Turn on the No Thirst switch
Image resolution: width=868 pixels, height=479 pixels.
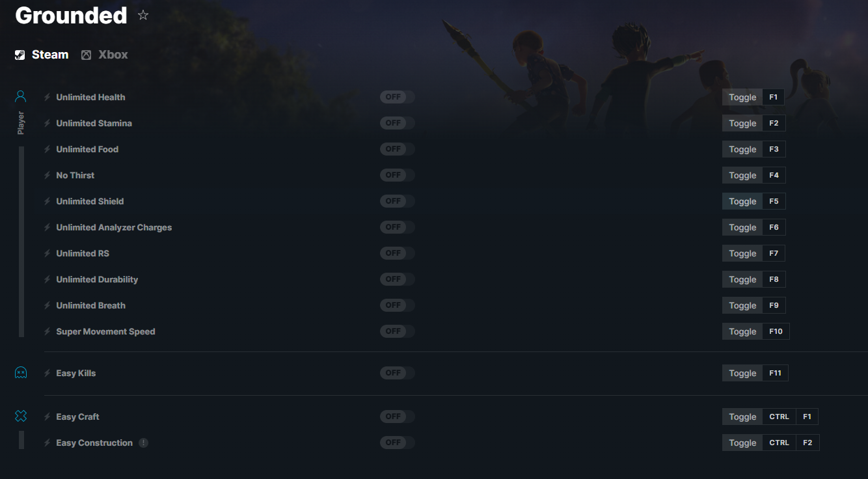coord(397,175)
